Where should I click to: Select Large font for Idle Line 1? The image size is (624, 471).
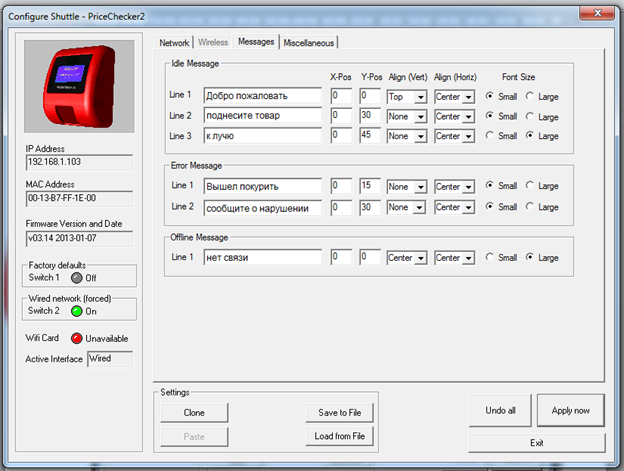[529, 96]
